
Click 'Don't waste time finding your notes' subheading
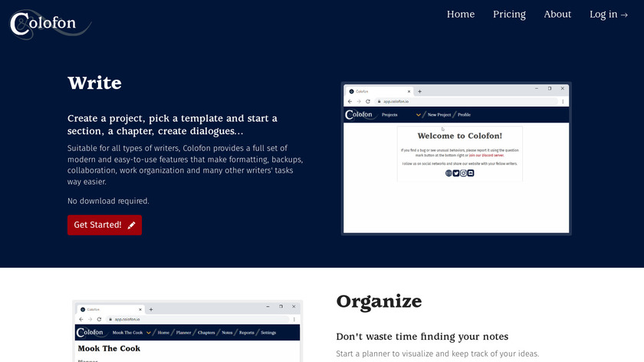[x=422, y=337]
